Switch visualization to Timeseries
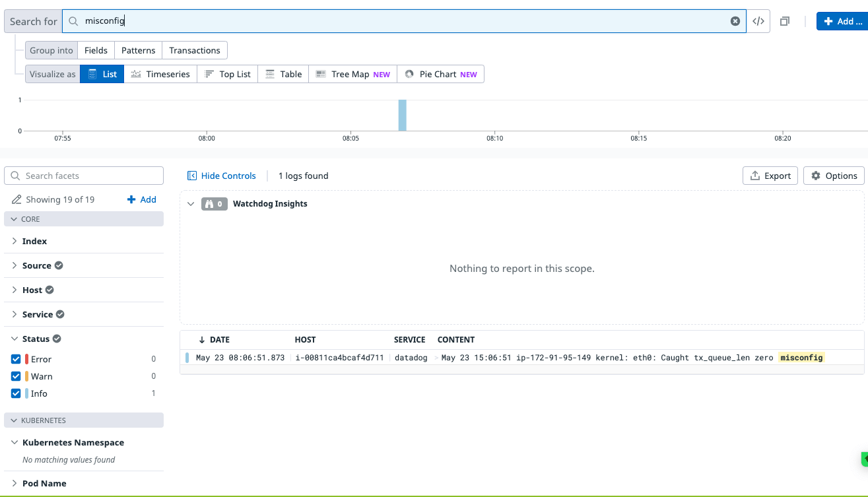This screenshot has height=497, width=868. (x=160, y=74)
